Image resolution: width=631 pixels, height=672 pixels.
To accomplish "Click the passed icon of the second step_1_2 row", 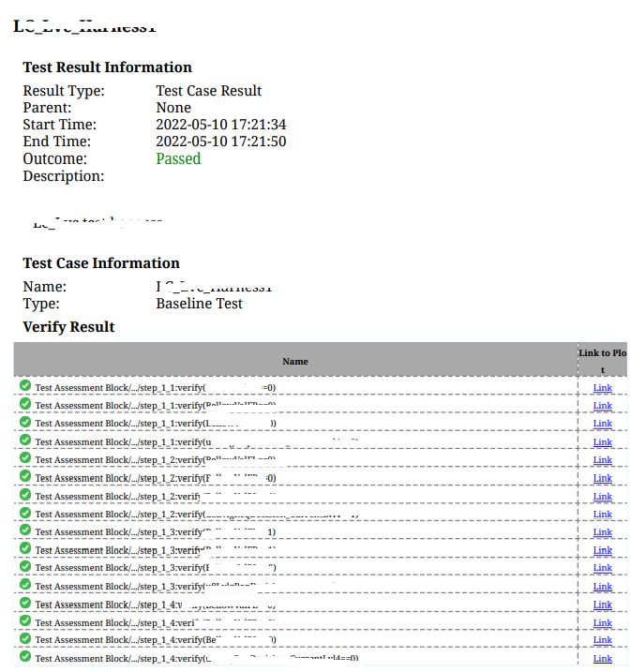I will 25,476.
